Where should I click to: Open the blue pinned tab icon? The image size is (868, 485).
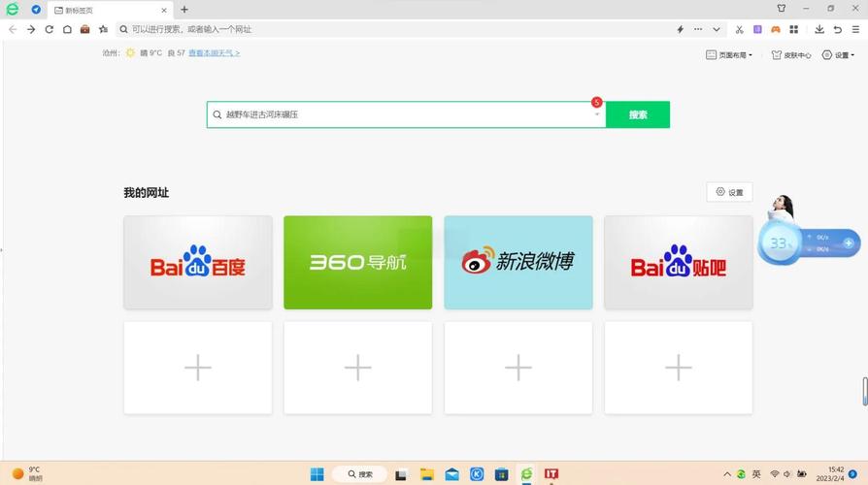36,10
